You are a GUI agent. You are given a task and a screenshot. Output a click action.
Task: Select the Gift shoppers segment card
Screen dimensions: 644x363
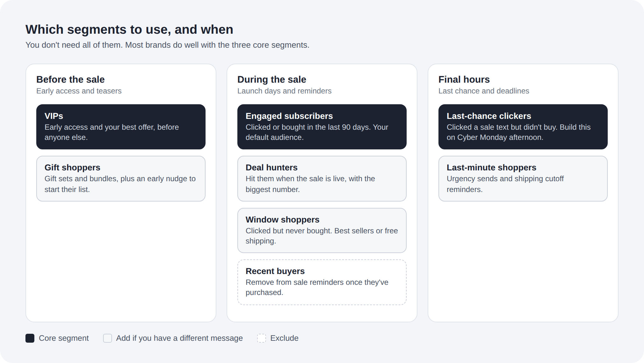click(121, 179)
